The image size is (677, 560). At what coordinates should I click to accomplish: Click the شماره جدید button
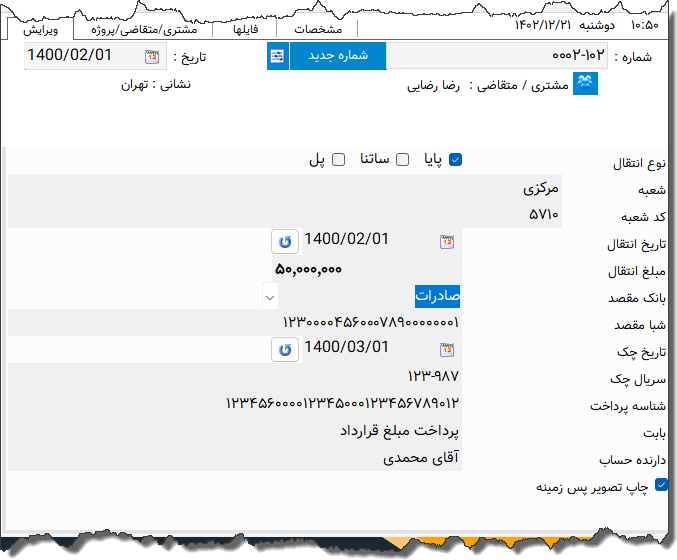[338, 56]
